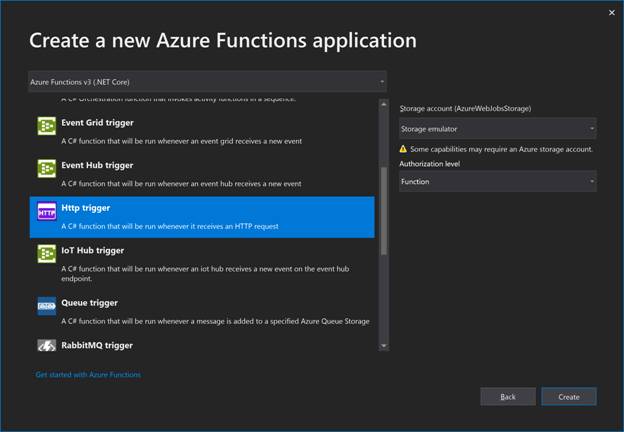Click the Azure storage account warning message
The width and height of the screenshot is (624, 432).
(x=501, y=149)
